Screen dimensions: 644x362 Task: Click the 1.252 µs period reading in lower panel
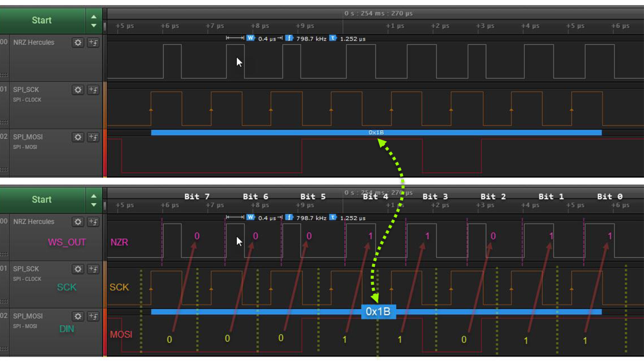pyautogui.click(x=353, y=218)
